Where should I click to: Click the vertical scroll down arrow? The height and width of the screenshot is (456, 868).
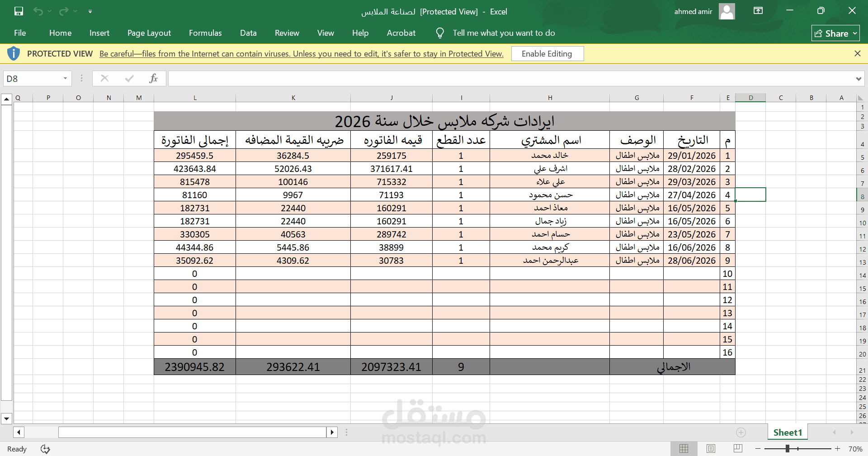[6, 418]
